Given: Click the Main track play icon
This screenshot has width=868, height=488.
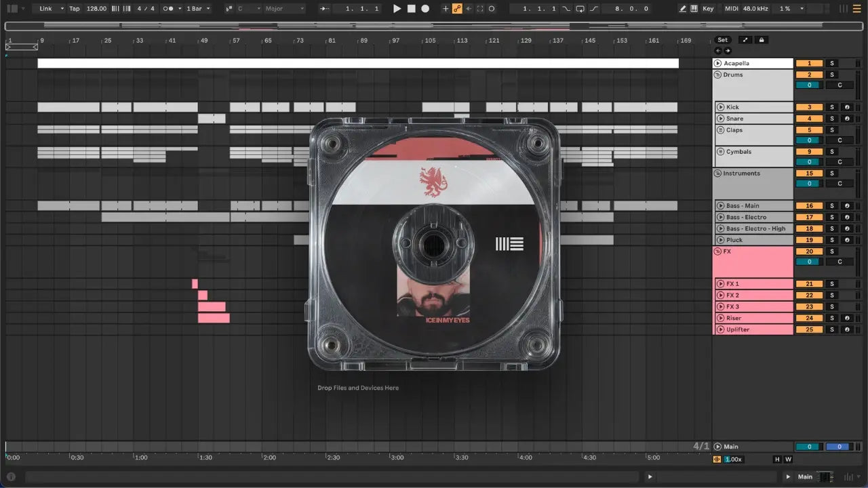Looking at the screenshot, I should point(718,447).
